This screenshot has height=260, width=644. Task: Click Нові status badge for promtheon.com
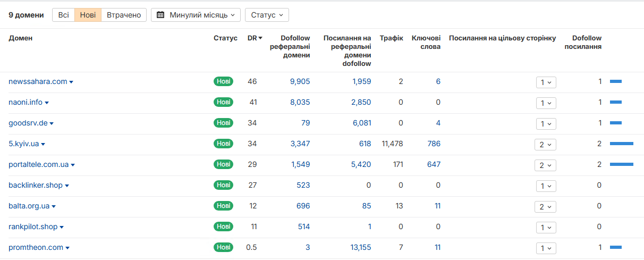click(x=223, y=247)
